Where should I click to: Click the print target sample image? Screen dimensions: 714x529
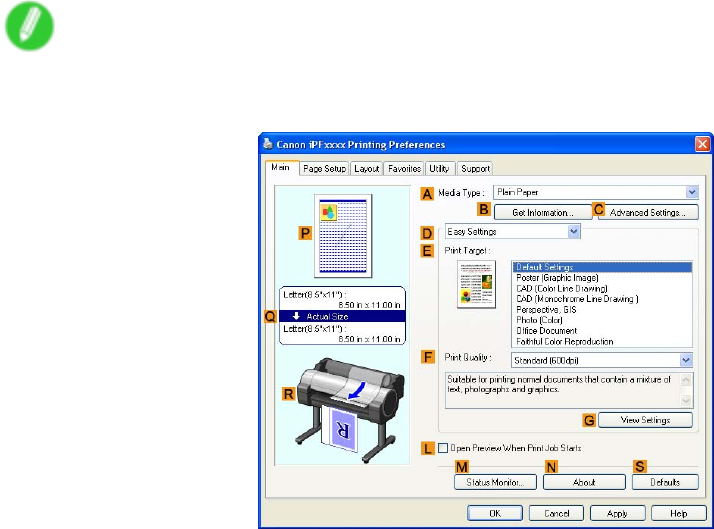tap(476, 285)
